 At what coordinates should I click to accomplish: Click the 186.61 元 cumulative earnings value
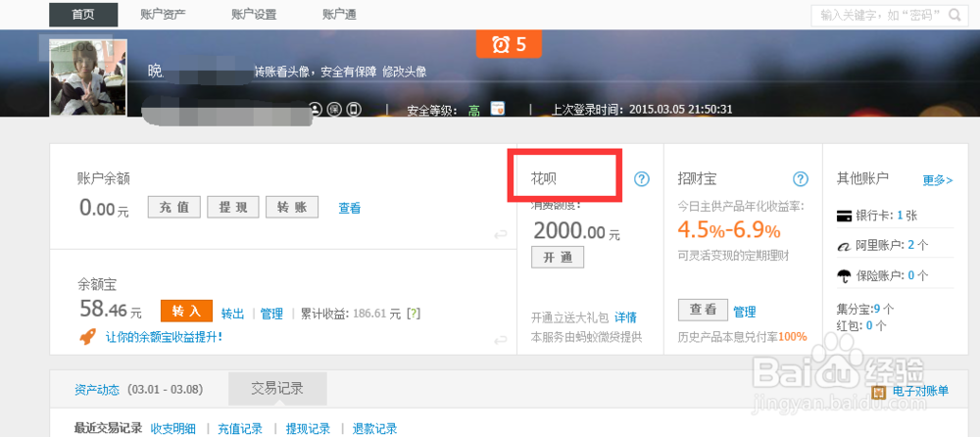pyautogui.click(x=377, y=314)
